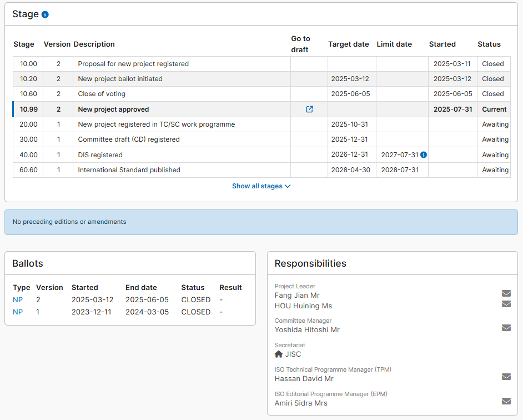The image size is (523, 420).
Task: Expand Show all stages
Action: pyautogui.click(x=261, y=186)
